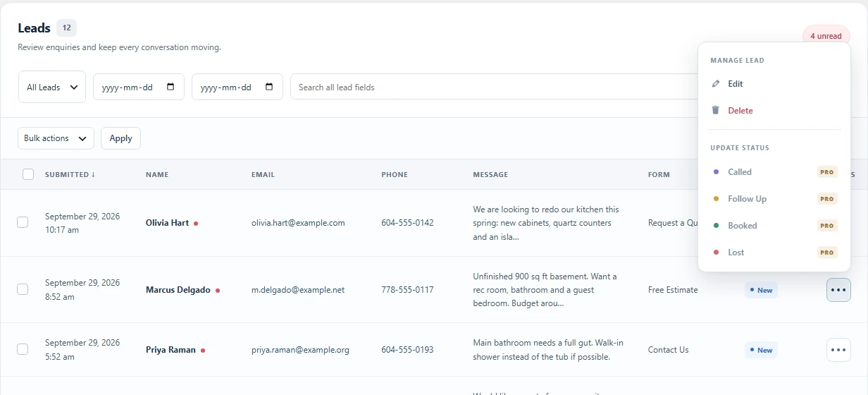
Task: Tick the select-all checkbox in the table header
Action: pos(28,174)
